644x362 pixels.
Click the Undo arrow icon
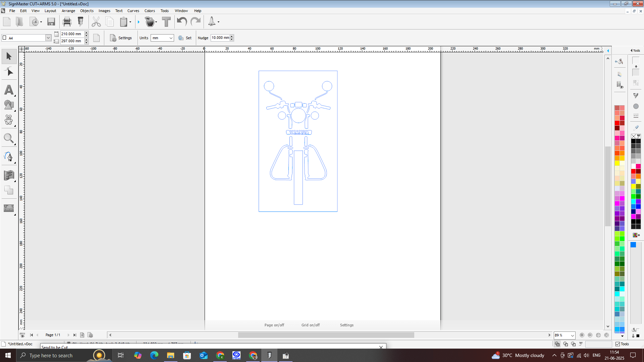(x=182, y=22)
